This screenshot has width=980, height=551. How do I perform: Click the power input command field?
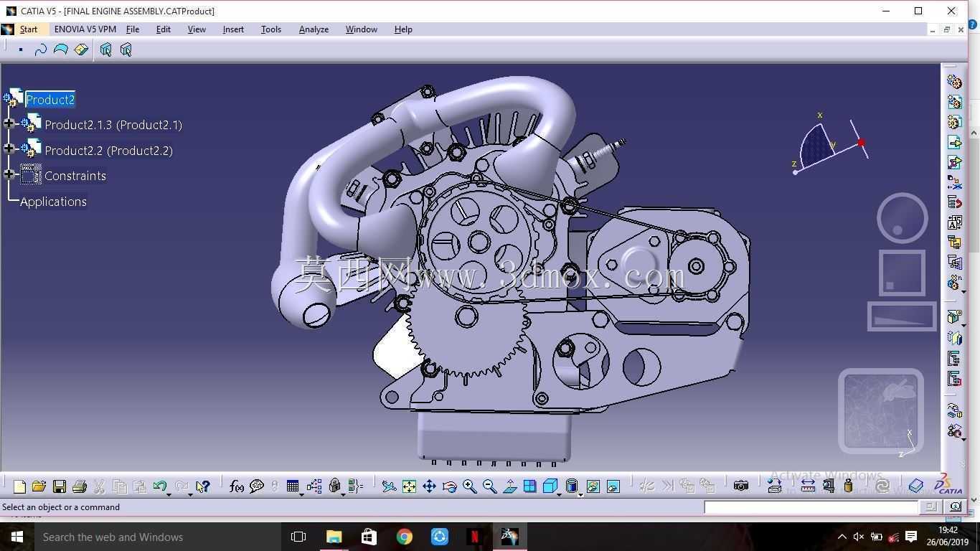click(x=811, y=507)
